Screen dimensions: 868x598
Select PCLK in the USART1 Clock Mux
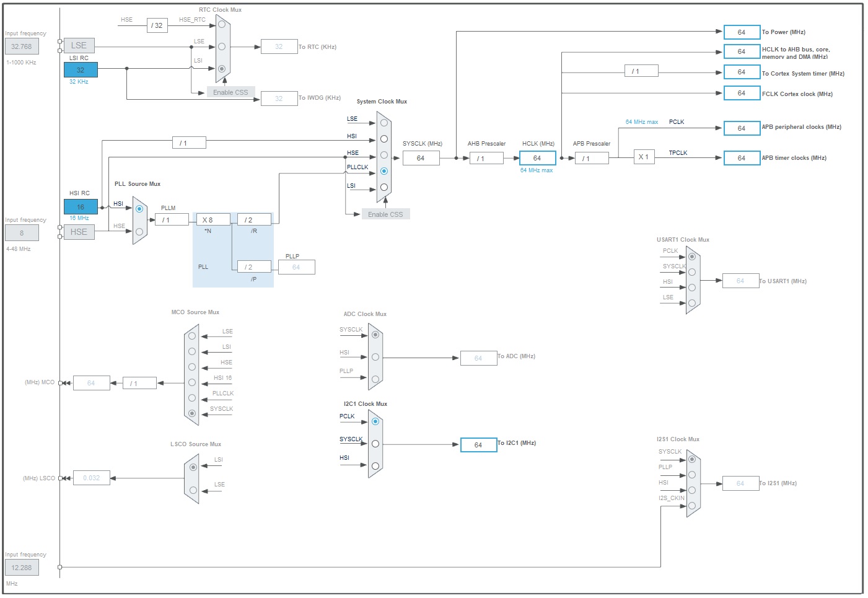[x=692, y=257]
